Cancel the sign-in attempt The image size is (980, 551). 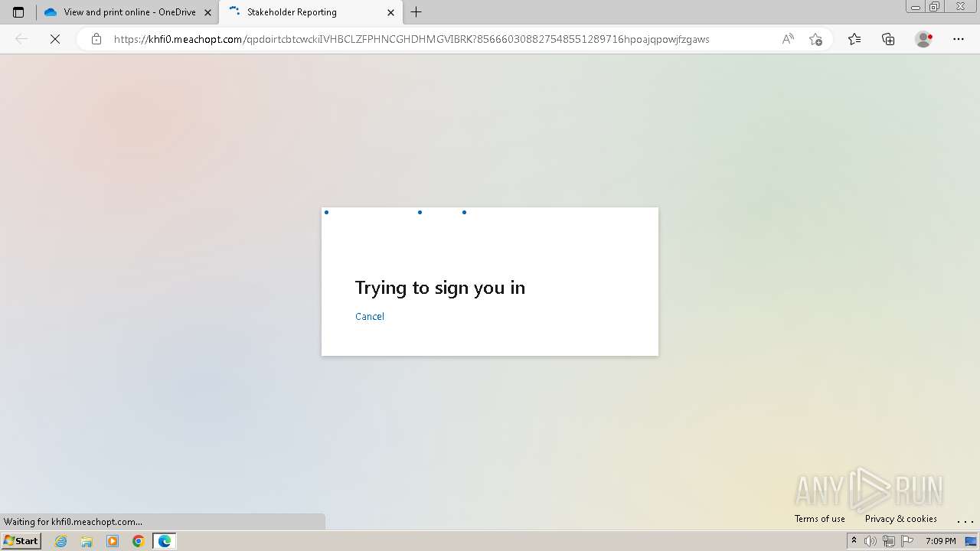tap(370, 316)
